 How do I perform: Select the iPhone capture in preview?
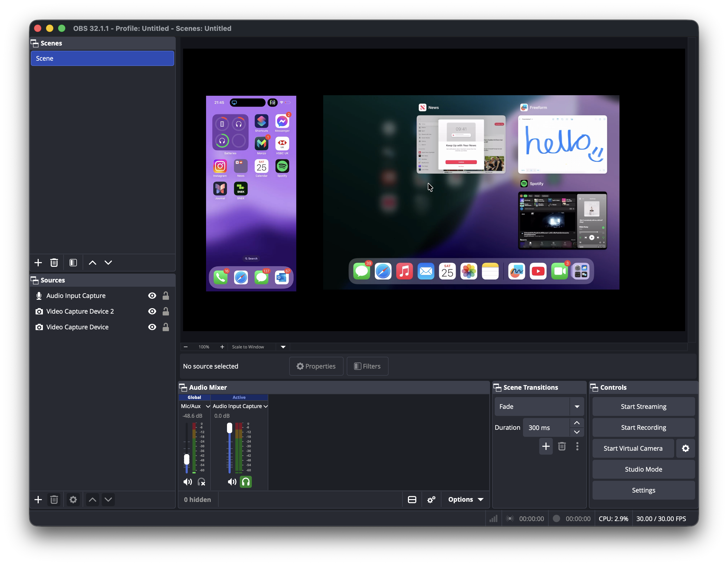click(251, 194)
